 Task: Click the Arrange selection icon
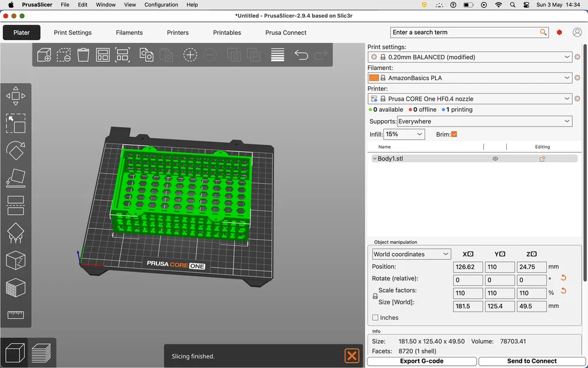pos(123,55)
